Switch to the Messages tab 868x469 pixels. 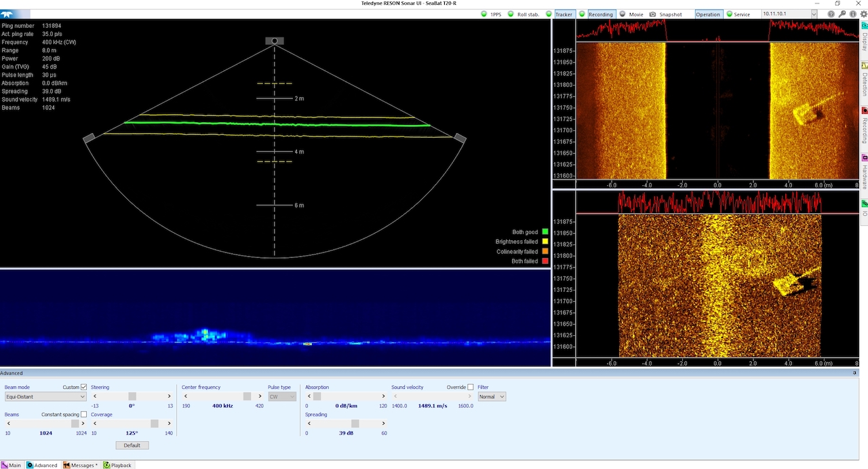(80, 465)
